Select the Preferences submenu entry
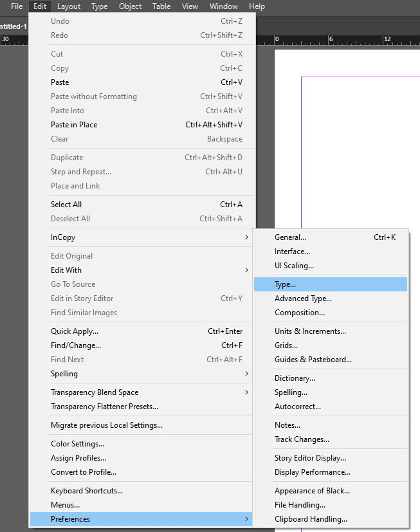420x532 pixels. pyautogui.click(x=141, y=519)
